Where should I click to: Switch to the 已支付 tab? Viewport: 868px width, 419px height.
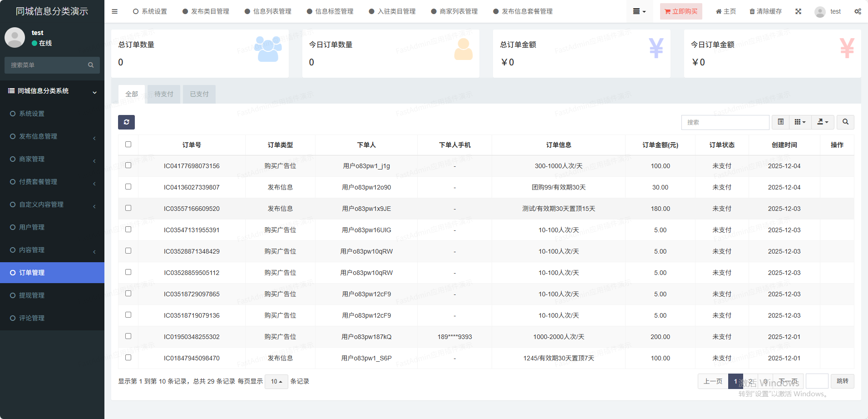(x=199, y=94)
